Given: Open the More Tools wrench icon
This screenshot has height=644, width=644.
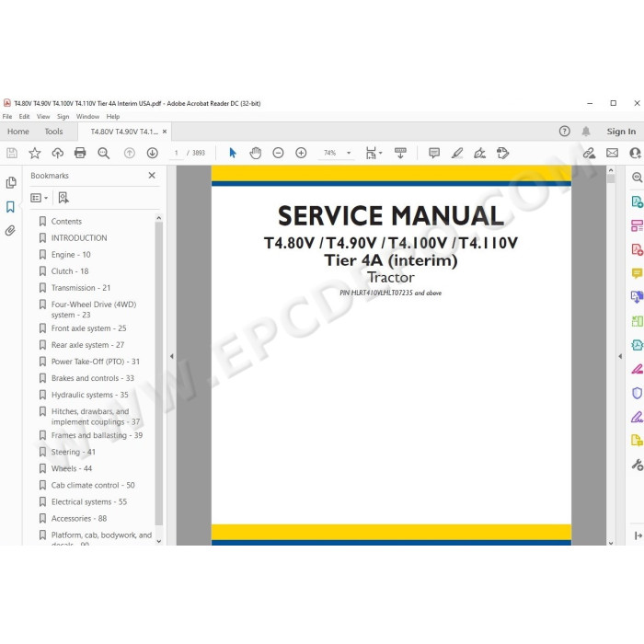Looking at the screenshot, I should [637, 465].
